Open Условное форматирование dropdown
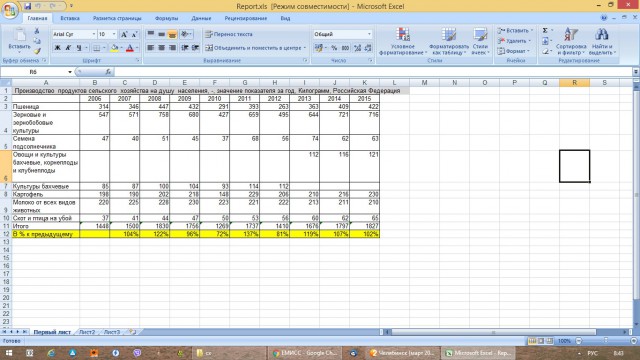This screenshot has height=360, width=640. tap(402, 41)
